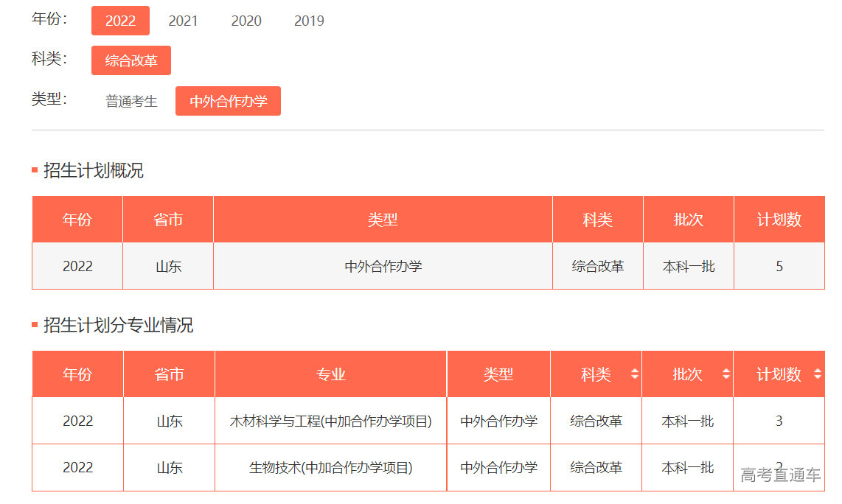Select the 2022 year filter
This screenshot has width=842, height=504.
click(120, 21)
